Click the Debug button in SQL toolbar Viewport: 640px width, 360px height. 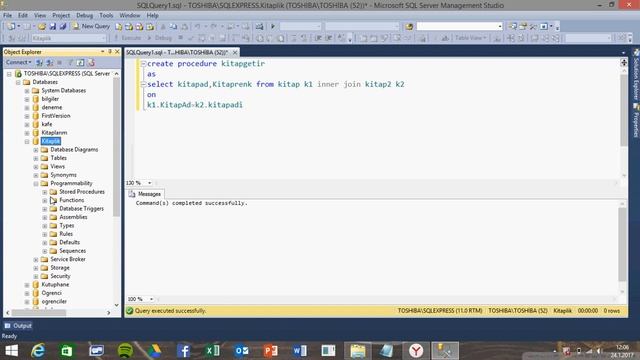coord(159,38)
